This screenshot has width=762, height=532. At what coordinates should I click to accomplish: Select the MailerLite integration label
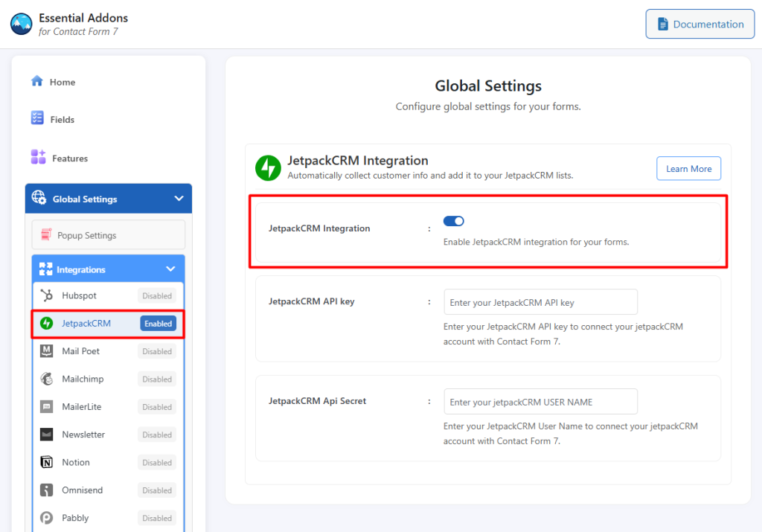point(82,407)
